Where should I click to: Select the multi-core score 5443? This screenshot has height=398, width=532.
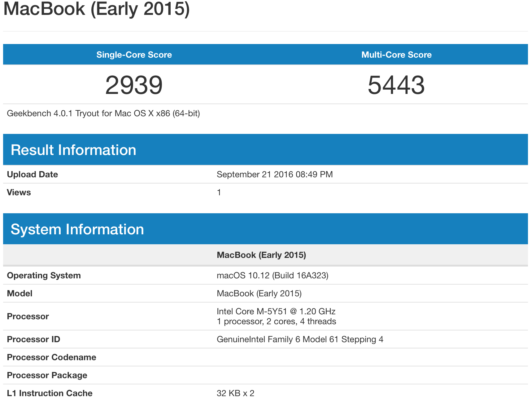(x=396, y=85)
